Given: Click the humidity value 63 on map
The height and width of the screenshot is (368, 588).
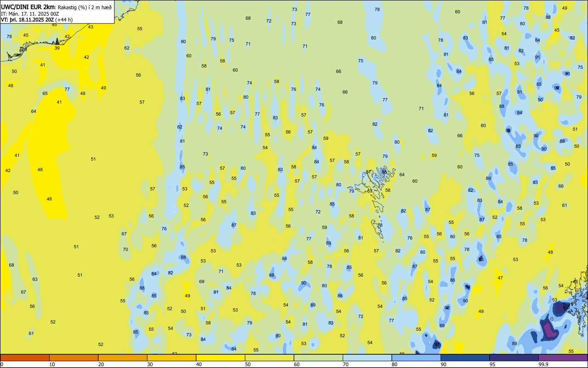Looking at the screenshot, I should pyautogui.click(x=35, y=279).
